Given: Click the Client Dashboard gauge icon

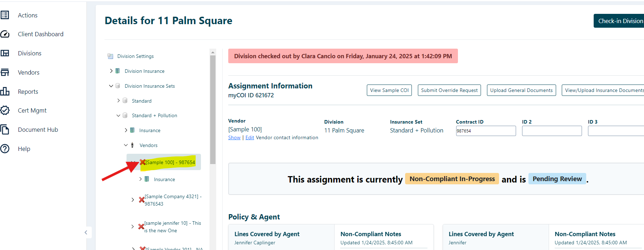Looking at the screenshot, I should point(5,34).
